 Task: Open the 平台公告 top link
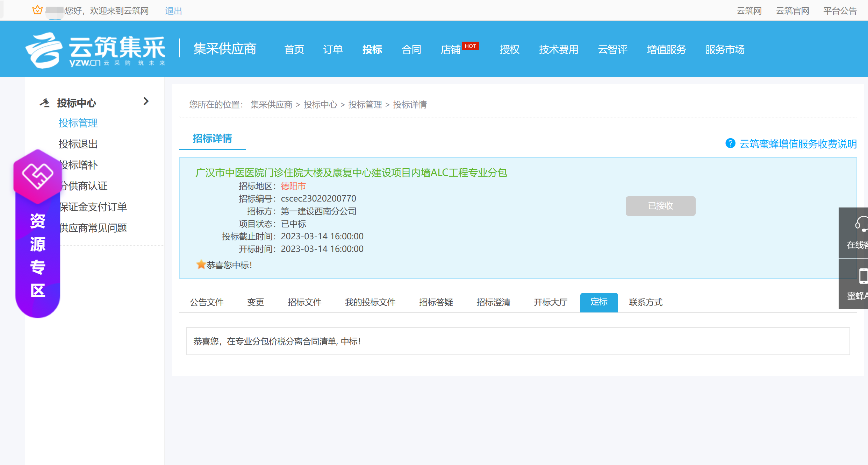840,11
